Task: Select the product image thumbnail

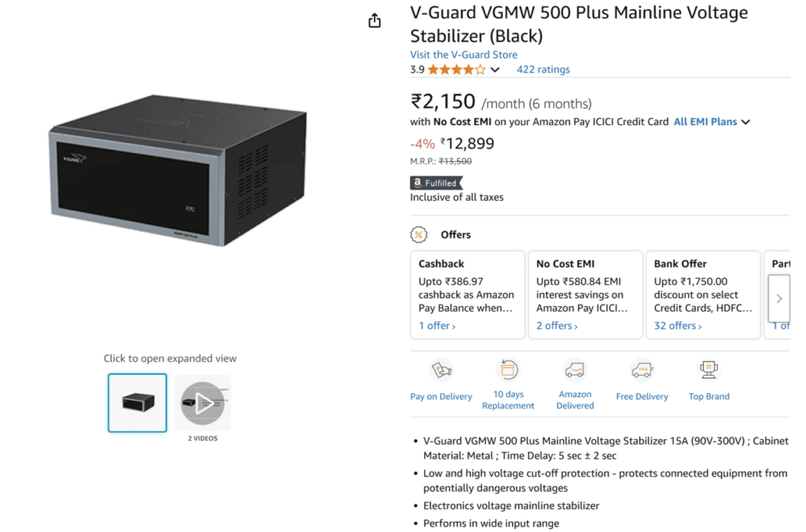Action: (x=137, y=402)
